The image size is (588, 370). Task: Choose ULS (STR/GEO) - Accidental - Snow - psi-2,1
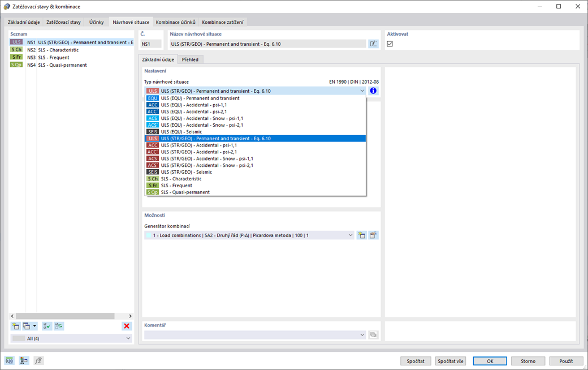click(256, 165)
